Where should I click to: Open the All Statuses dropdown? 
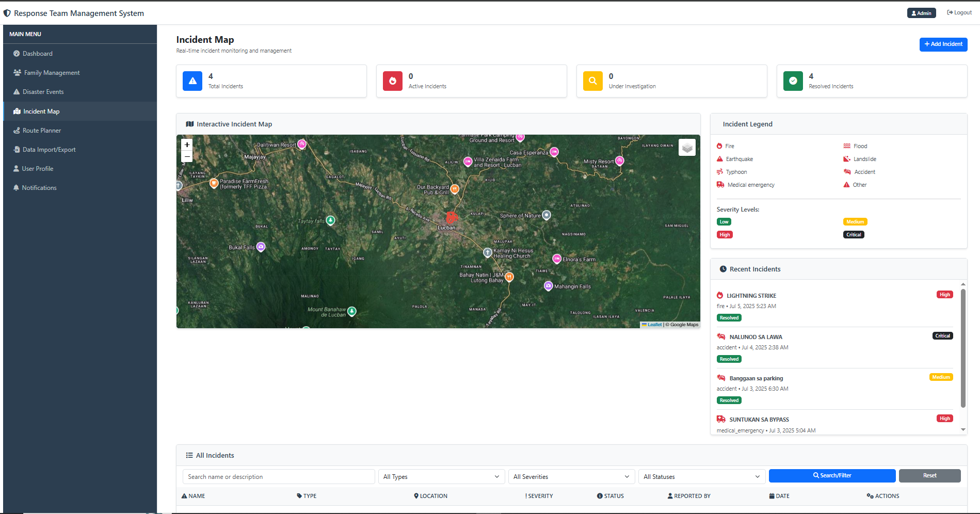701,476
